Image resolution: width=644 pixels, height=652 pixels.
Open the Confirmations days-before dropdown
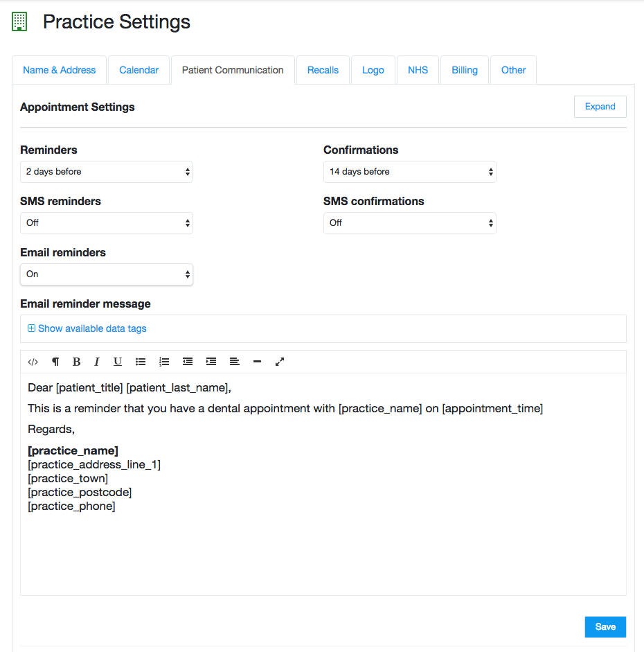click(409, 172)
